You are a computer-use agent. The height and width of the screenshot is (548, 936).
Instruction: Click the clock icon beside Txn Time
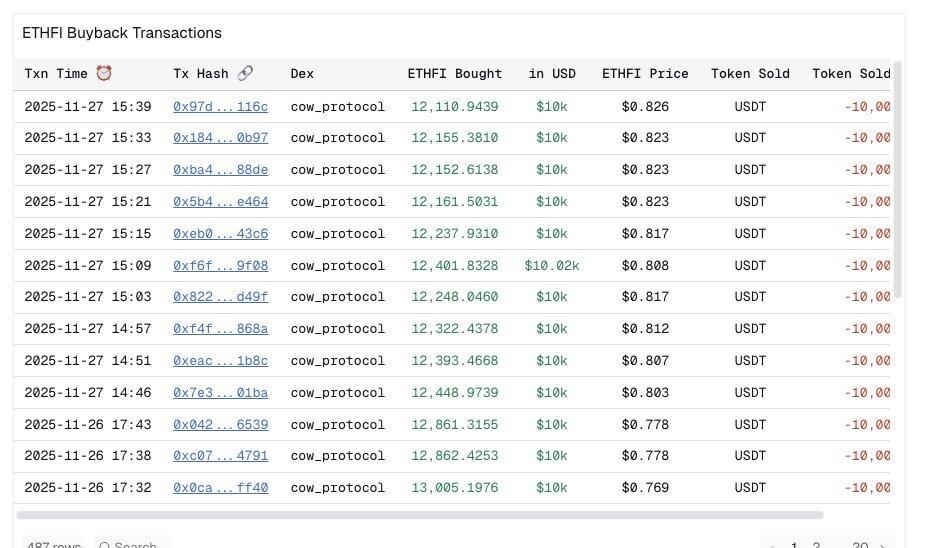pyautogui.click(x=104, y=74)
